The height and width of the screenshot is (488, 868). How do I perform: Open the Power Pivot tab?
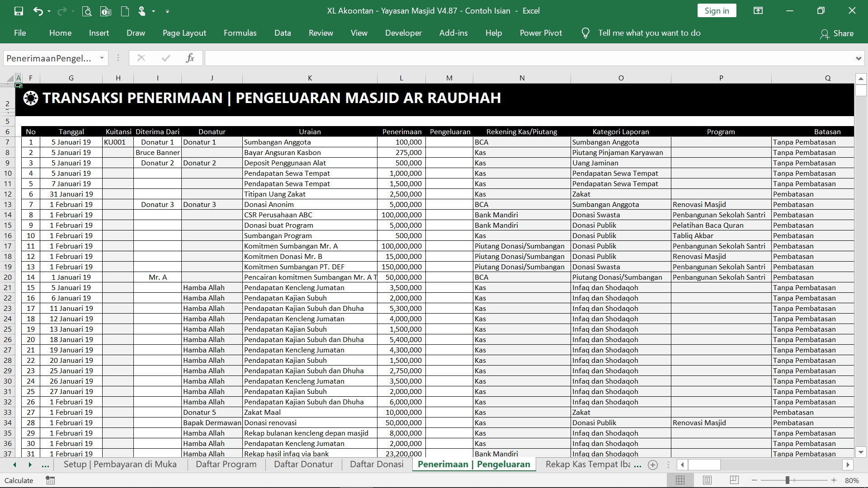541,33
